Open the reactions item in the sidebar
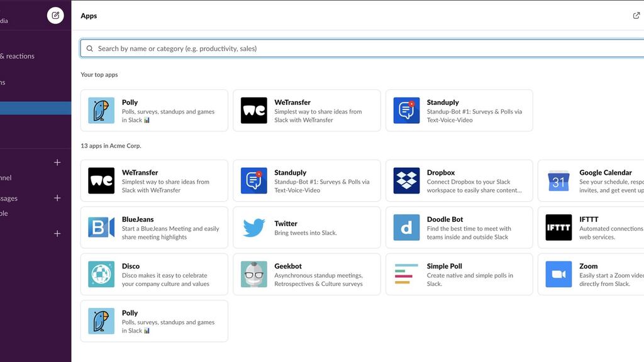This screenshot has width=644, height=362. pos(18,56)
